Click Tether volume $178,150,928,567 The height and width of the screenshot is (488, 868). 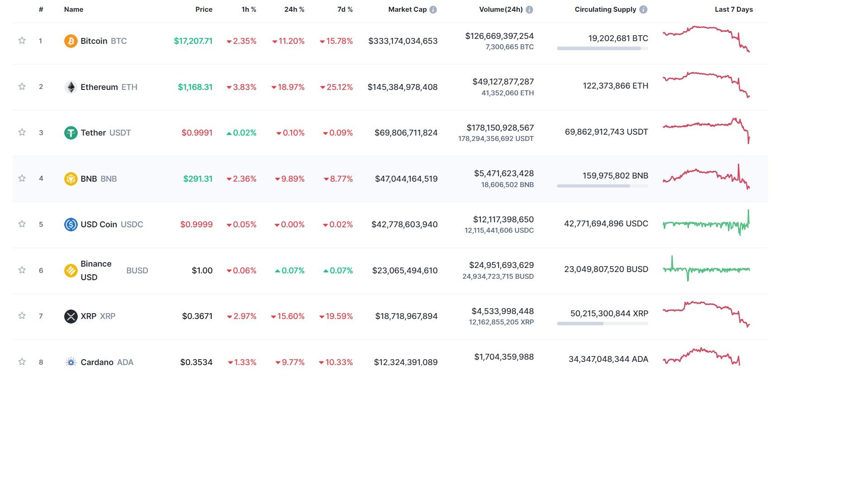[x=500, y=128]
